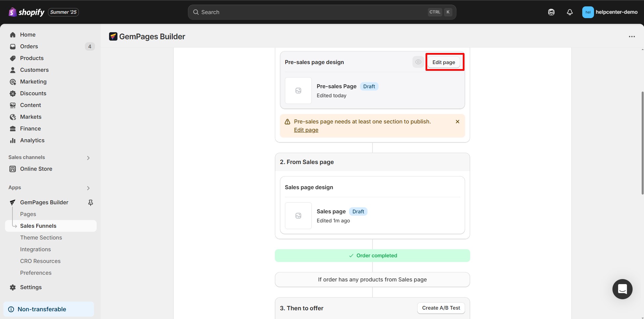Open the Sidekick assistant icon
Viewport: 644px width, 319px height.
(x=551, y=12)
